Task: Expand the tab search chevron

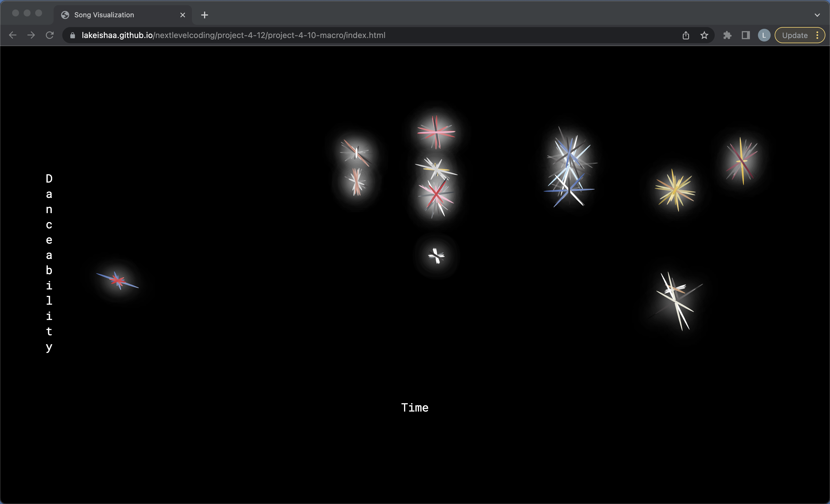Action: pyautogui.click(x=817, y=15)
